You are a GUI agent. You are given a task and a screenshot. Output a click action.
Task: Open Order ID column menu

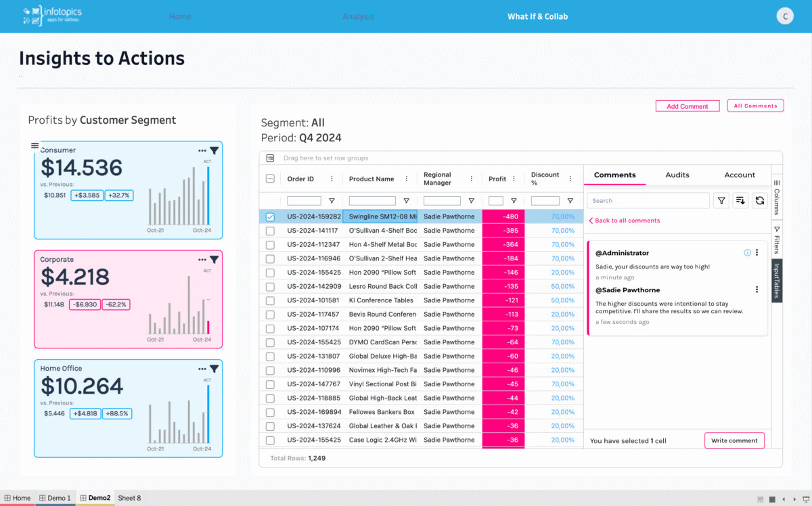pos(332,179)
